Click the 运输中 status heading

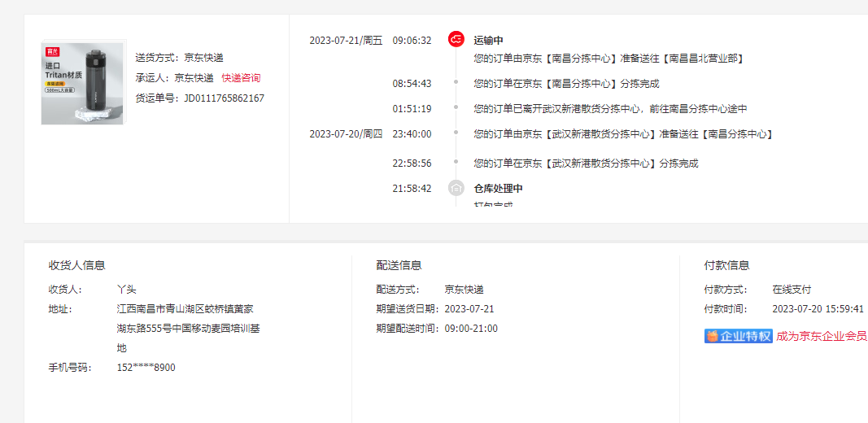click(488, 40)
